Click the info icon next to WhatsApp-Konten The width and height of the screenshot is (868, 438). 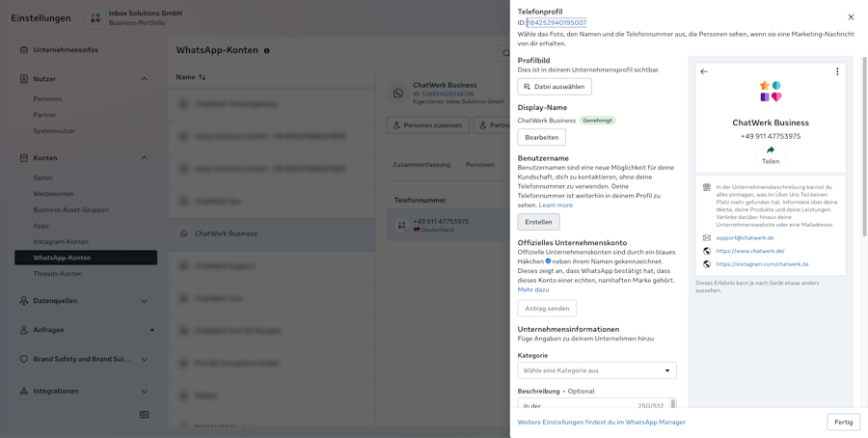[267, 51]
